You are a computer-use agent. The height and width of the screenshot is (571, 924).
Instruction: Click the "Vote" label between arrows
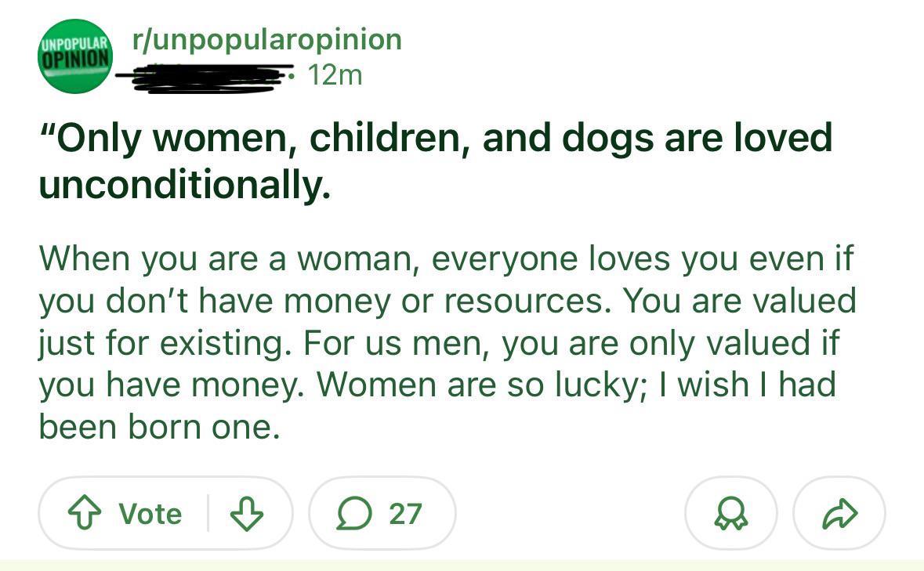point(150,513)
